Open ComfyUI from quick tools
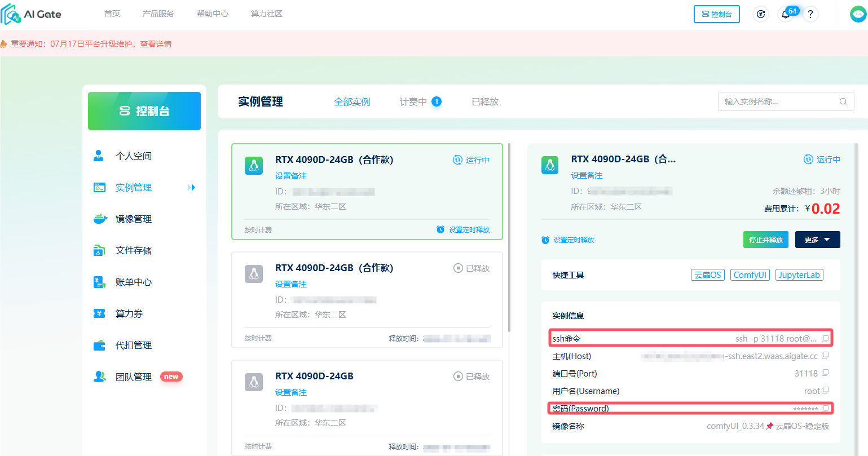 pos(750,275)
